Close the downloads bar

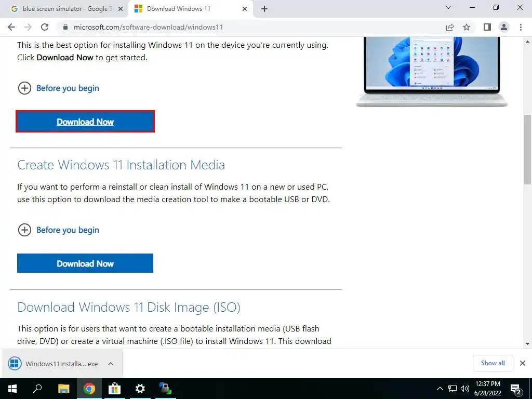click(x=523, y=363)
